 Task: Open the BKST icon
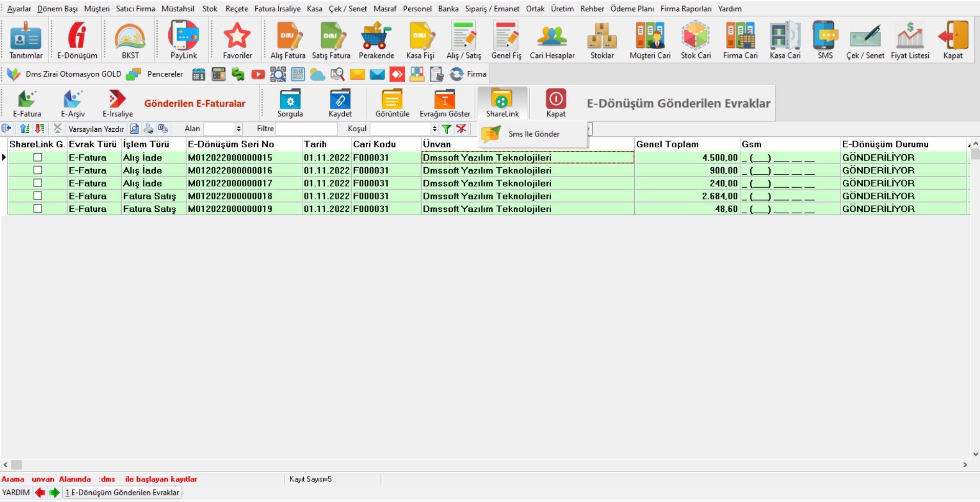point(130,40)
